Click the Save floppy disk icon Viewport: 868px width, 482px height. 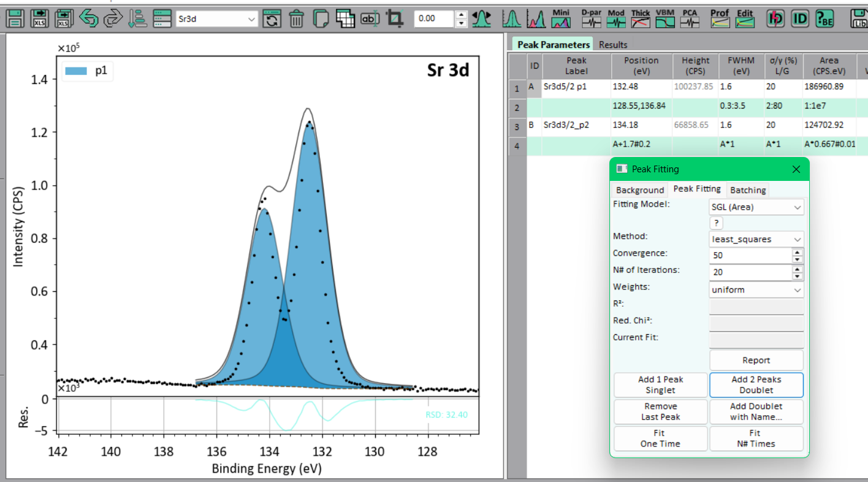coord(15,18)
